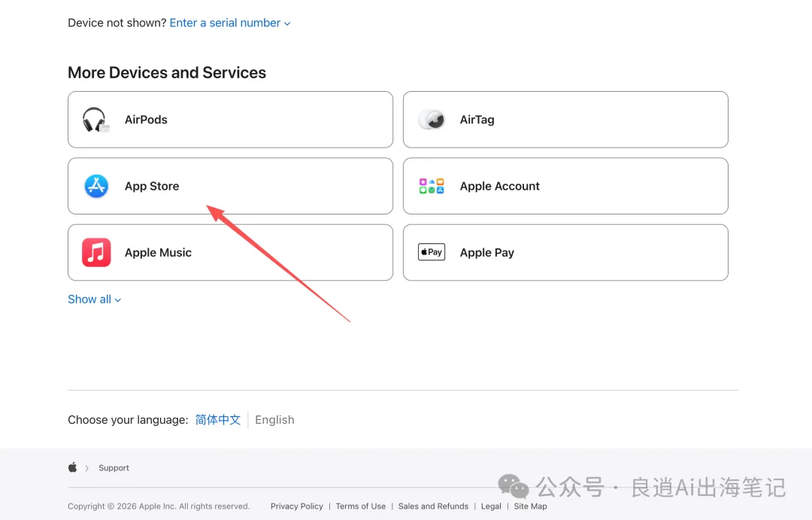Click the AirTag device icon
The image size is (812, 520).
tap(432, 120)
